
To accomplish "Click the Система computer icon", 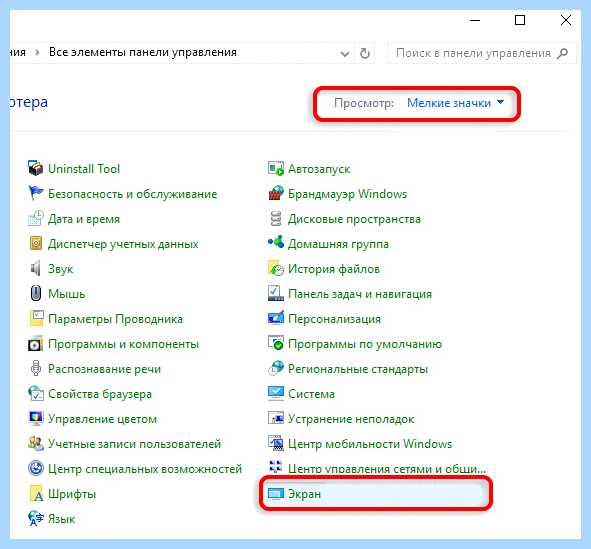I will coord(276,393).
